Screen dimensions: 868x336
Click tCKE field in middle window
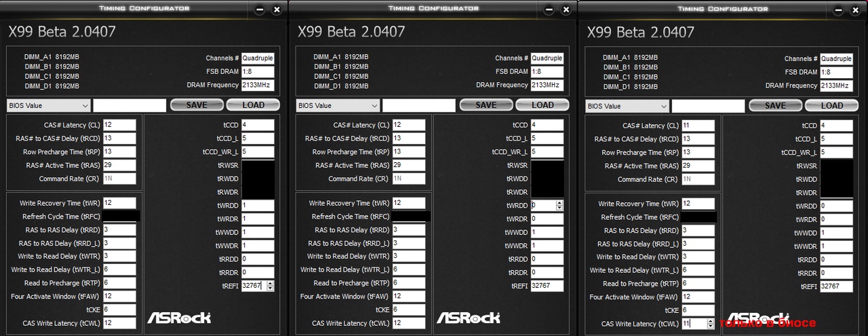coord(409,310)
